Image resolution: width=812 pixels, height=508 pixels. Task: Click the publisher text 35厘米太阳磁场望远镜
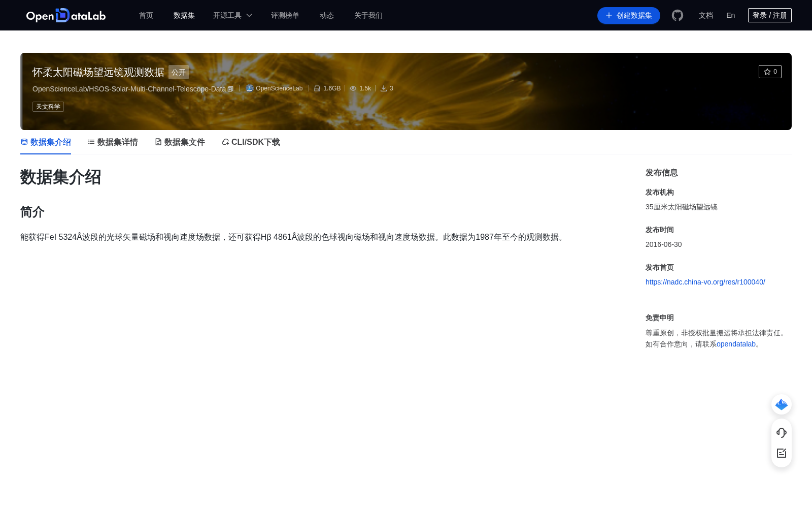pyautogui.click(x=682, y=207)
